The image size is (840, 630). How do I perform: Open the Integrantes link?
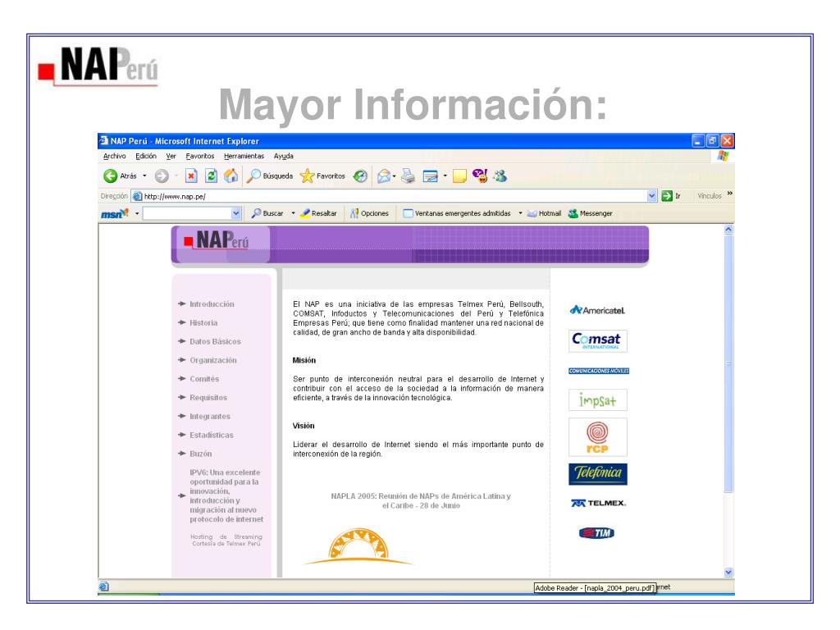(x=210, y=416)
